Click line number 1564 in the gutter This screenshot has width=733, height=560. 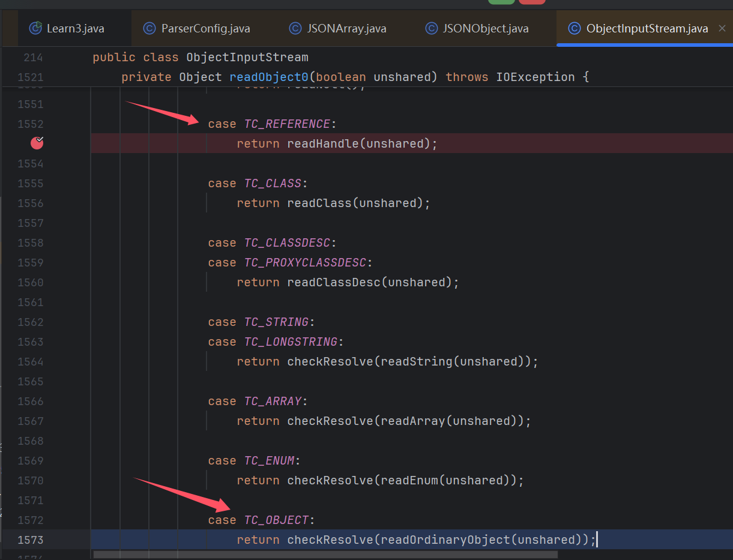[x=30, y=361]
